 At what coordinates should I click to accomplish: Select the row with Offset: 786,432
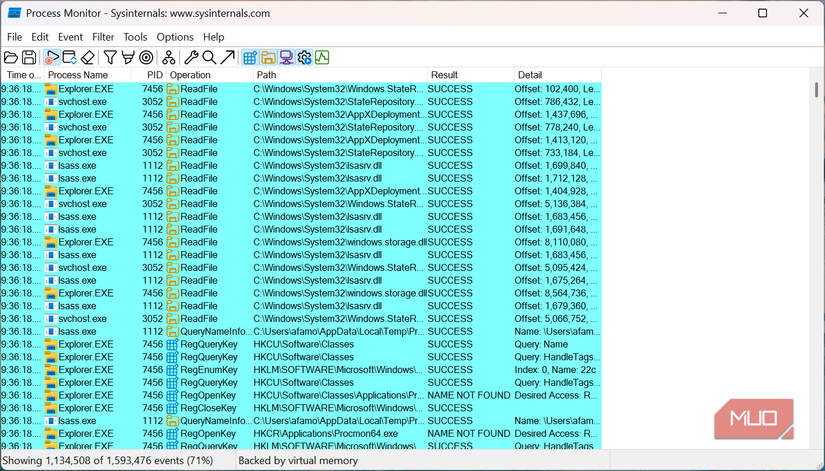tap(301, 102)
